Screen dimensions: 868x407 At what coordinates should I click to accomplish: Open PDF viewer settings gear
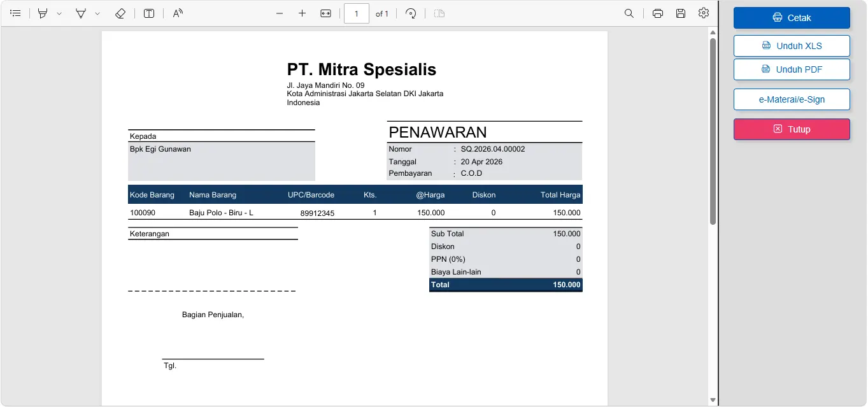[704, 13]
